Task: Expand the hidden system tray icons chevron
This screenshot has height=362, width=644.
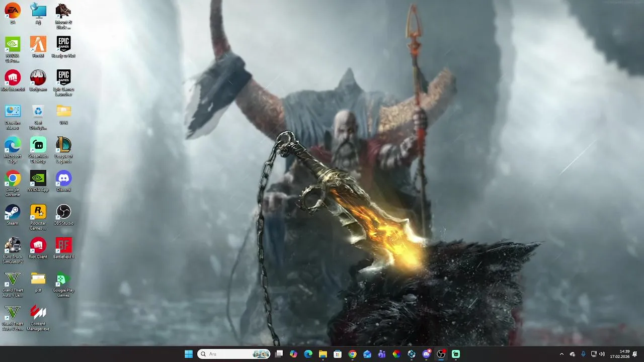Action: [561, 354]
